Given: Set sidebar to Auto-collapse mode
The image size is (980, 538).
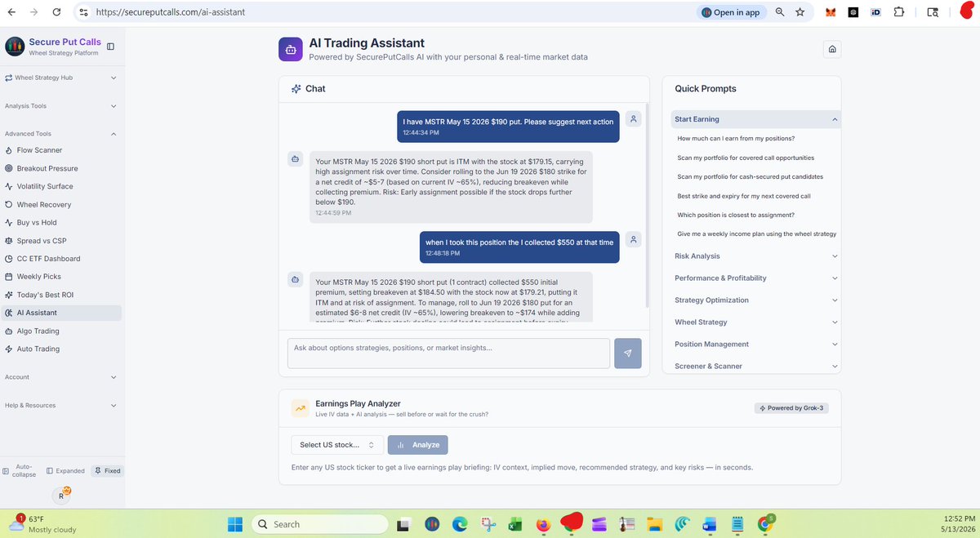Looking at the screenshot, I should [x=20, y=470].
